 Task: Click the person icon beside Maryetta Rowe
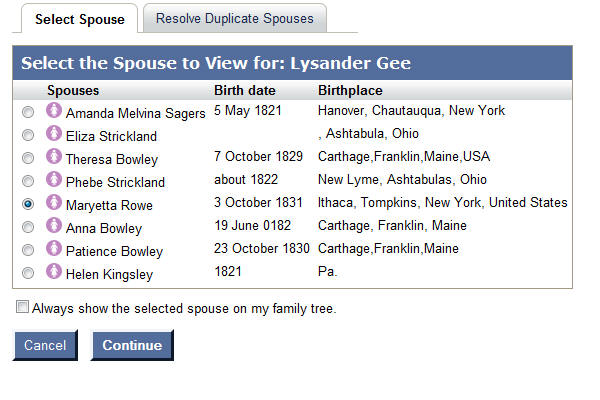tap(54, 202)
